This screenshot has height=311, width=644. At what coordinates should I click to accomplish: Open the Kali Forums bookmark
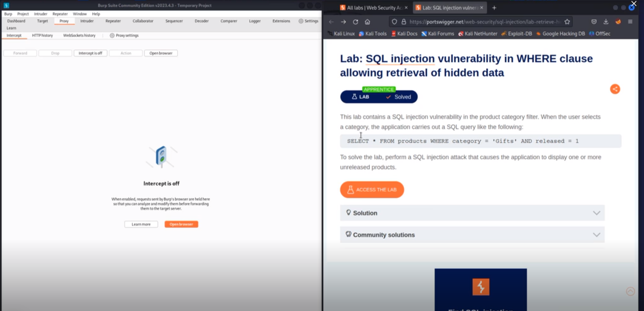tap(438, 34)
